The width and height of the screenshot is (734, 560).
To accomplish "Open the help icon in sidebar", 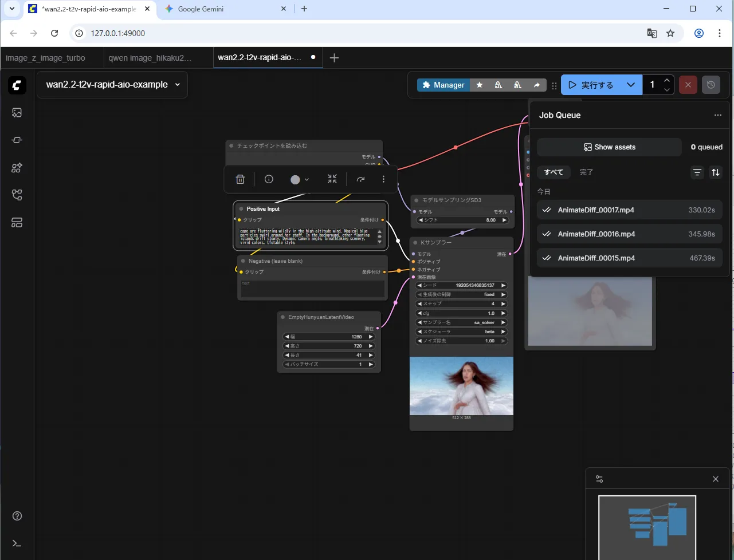I will [x=17, y=516].
